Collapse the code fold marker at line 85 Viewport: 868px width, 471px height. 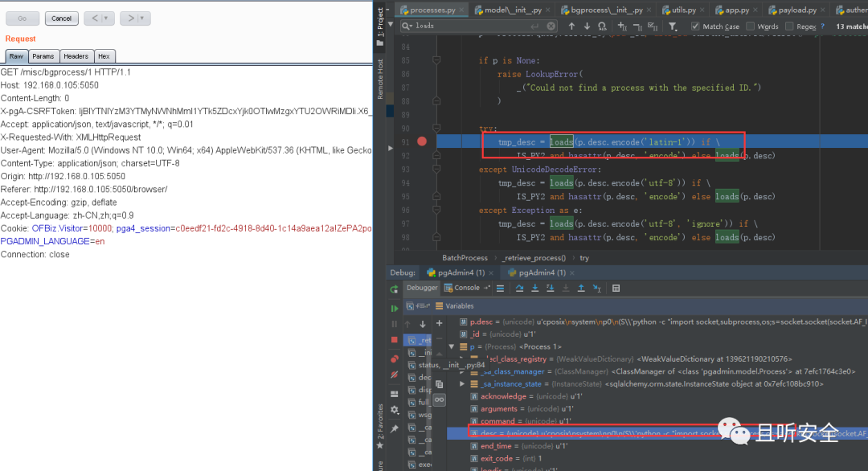pyautogui.click(x=436, y=60)
